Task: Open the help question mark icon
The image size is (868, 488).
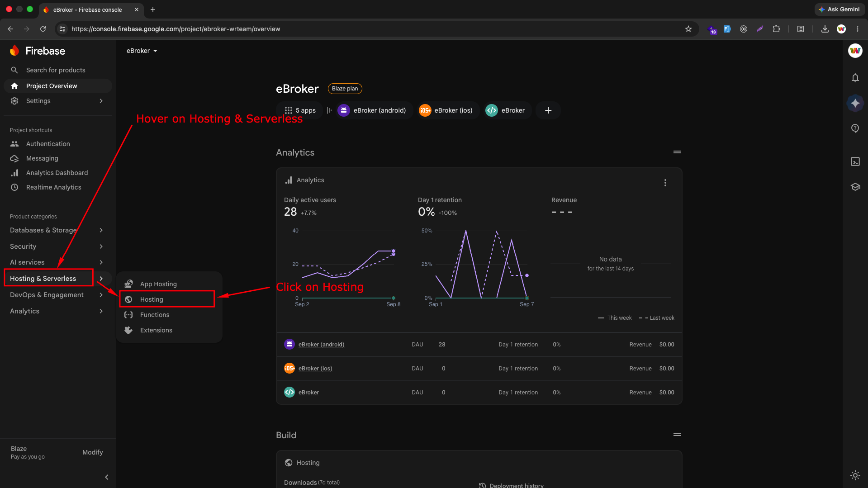Action: [855, 128]
